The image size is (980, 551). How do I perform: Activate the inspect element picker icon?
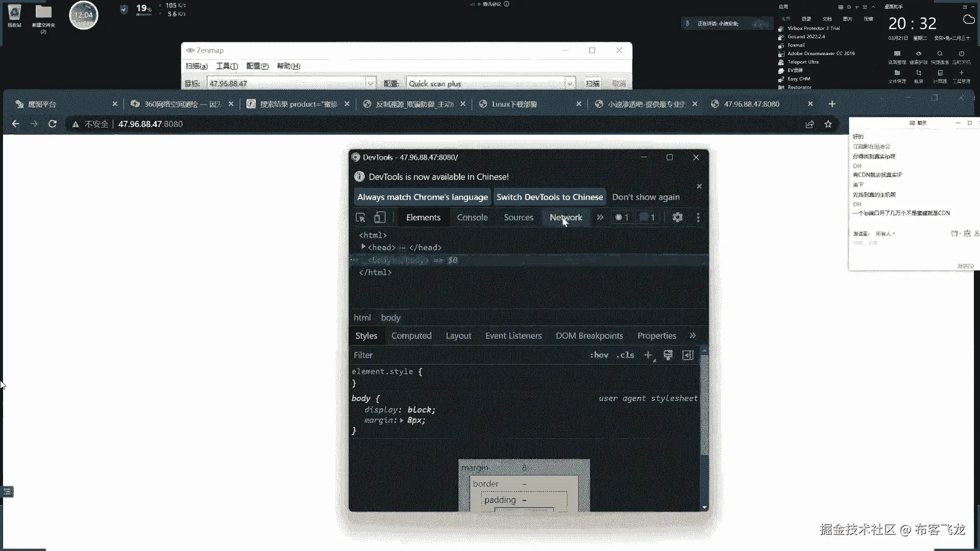(x=360, y=217)
